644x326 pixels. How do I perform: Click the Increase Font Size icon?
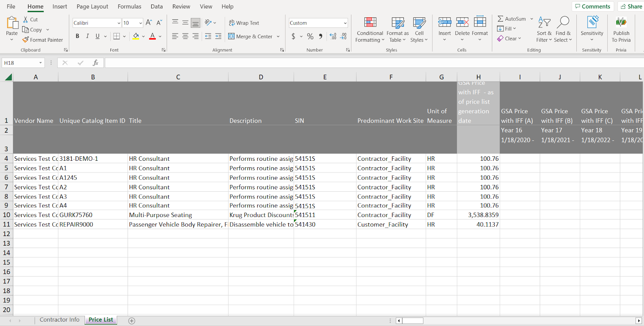(x=149, y=23)
